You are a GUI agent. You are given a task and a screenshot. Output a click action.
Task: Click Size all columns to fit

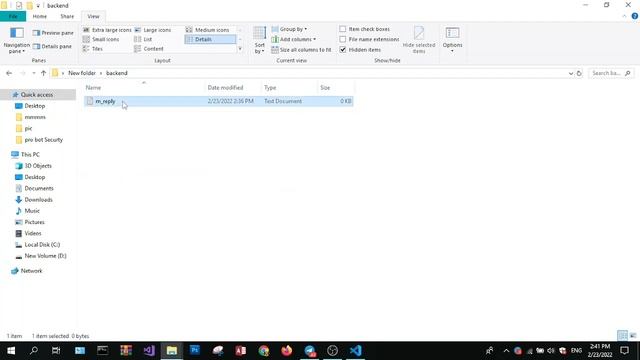(301, 50)
